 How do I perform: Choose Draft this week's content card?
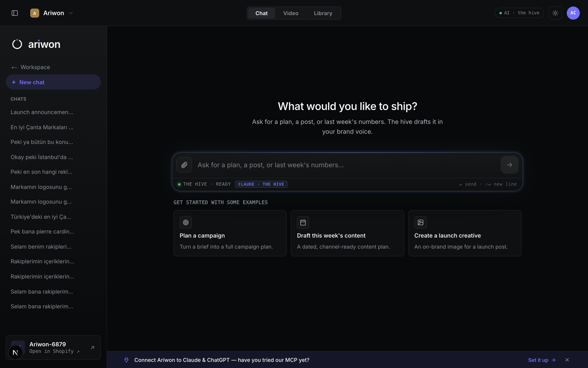point(347,233)
